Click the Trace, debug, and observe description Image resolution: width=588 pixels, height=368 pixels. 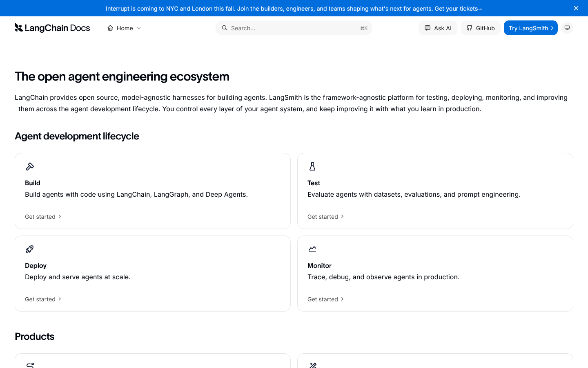click(383, 277)
